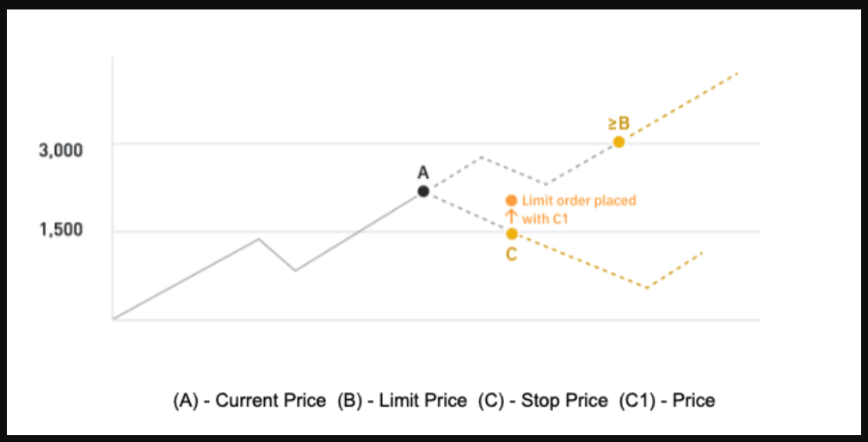This screenshot has height=442, width=868.
Task: Click the '(A) - Current Price' legend text
Action: (249, 401)
